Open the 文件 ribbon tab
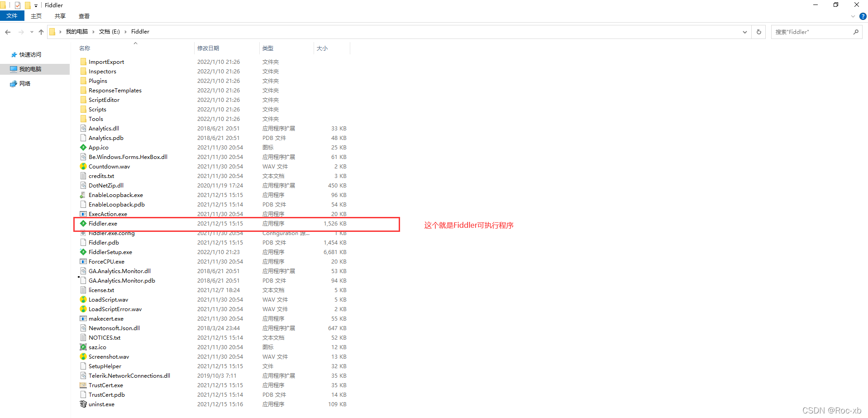 point(12,16)
